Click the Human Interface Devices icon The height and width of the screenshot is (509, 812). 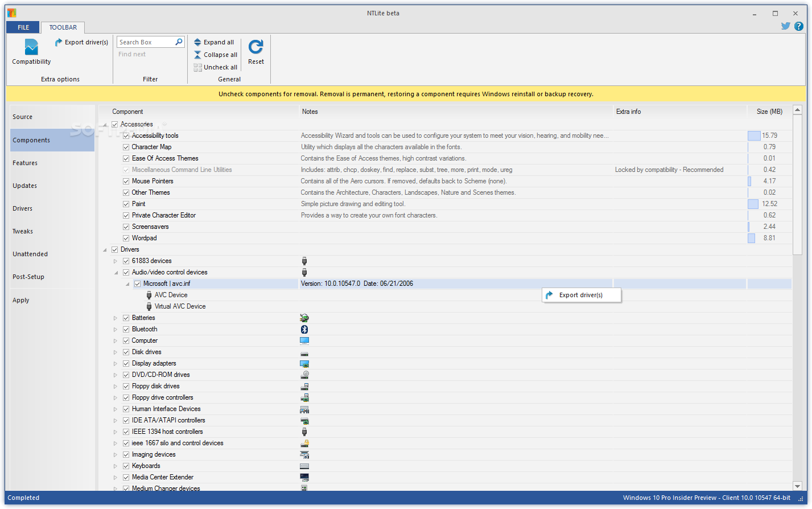pyautogui.click(x=304, y=409)
